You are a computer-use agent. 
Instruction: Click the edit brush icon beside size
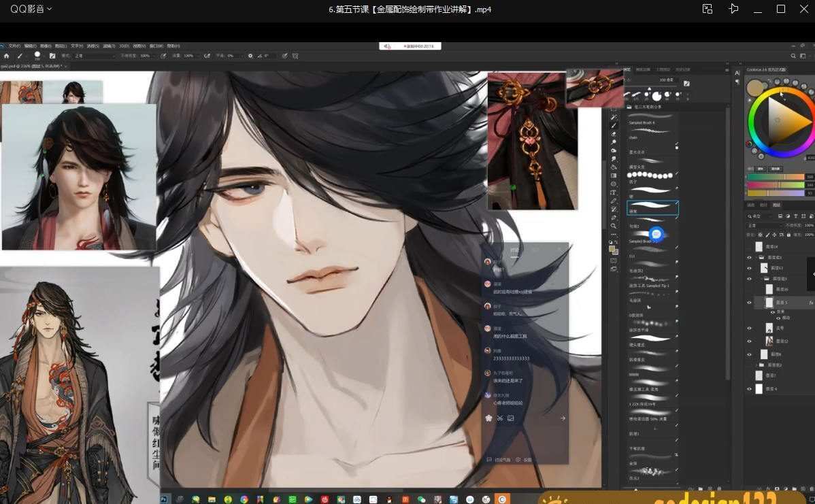point(686,83)
